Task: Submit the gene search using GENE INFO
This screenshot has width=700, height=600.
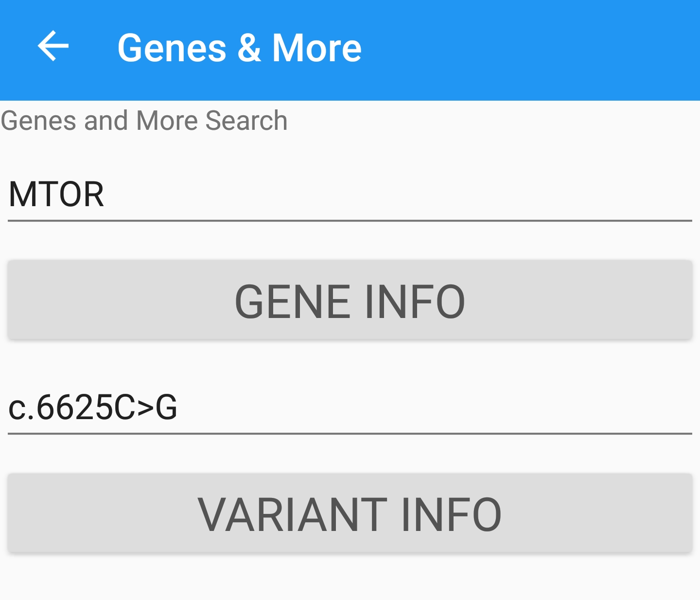Action: click(350, 300)
